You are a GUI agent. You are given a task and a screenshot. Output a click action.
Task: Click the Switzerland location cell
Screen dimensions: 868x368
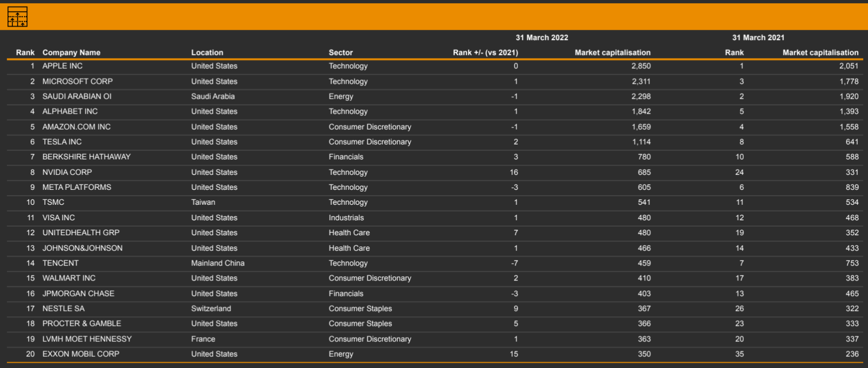click(x=211, y=308)
